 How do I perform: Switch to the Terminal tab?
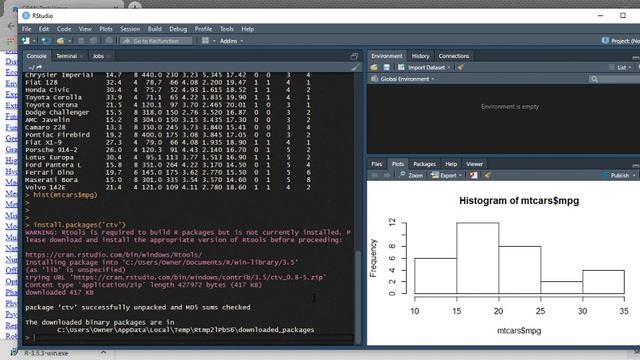click(66, 56)
